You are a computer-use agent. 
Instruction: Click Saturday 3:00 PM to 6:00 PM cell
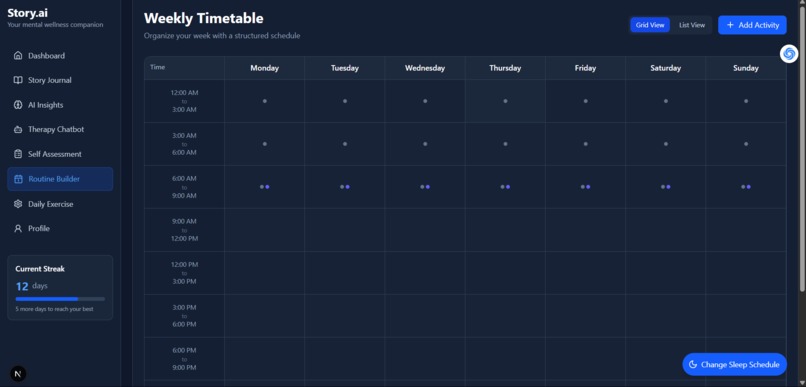pos(665,316)
